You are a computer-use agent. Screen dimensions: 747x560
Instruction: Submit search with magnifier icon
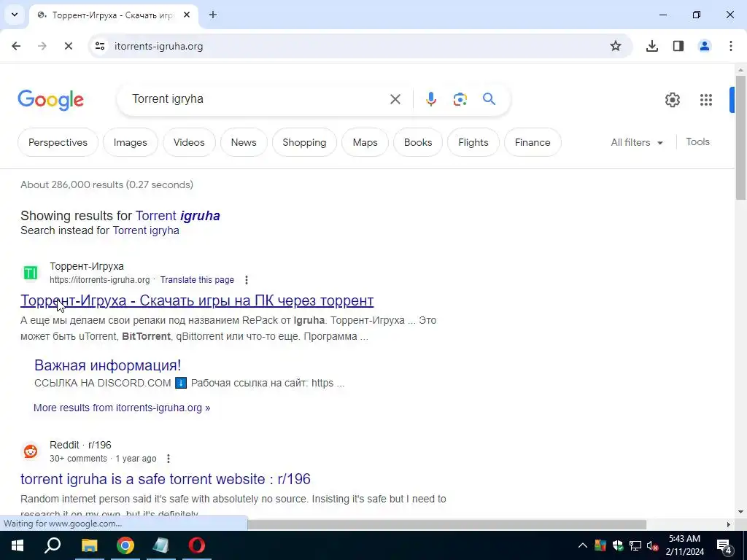click(489, 99)
